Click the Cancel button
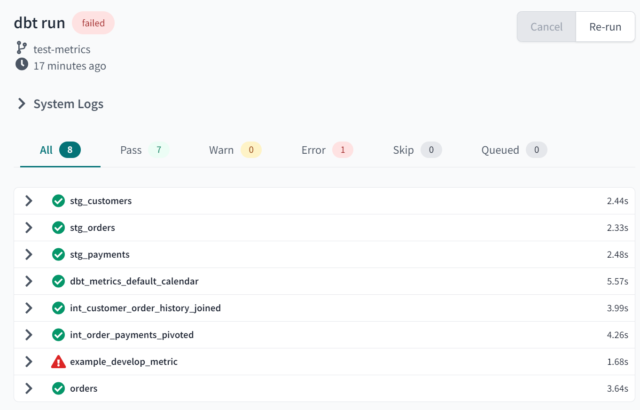Screen dimensions: 640x410 pyautogui.click(x=546, y=27)
